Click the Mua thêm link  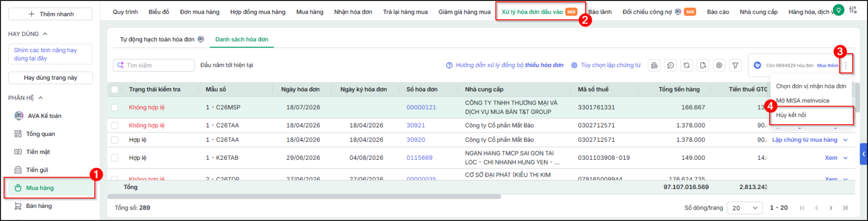(827, 66)
